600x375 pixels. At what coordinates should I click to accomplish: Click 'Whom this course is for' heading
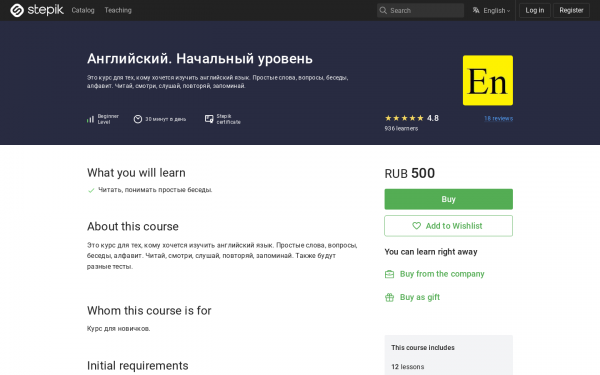(149, 310)
